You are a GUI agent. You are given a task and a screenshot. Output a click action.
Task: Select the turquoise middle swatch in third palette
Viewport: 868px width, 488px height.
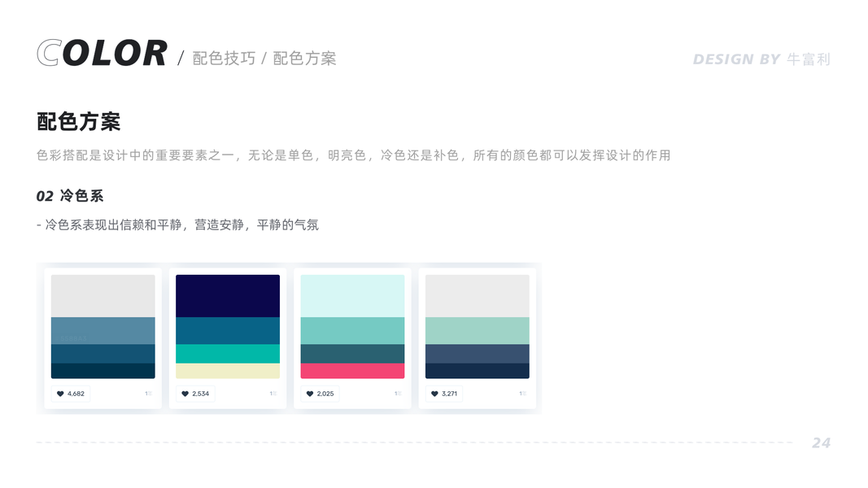click(x=352, y=330)
